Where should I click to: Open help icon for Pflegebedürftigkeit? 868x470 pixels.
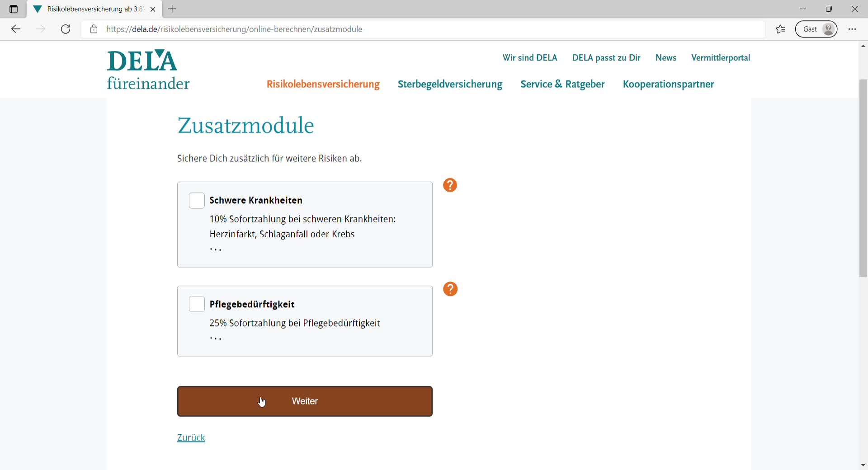(450, 289)
